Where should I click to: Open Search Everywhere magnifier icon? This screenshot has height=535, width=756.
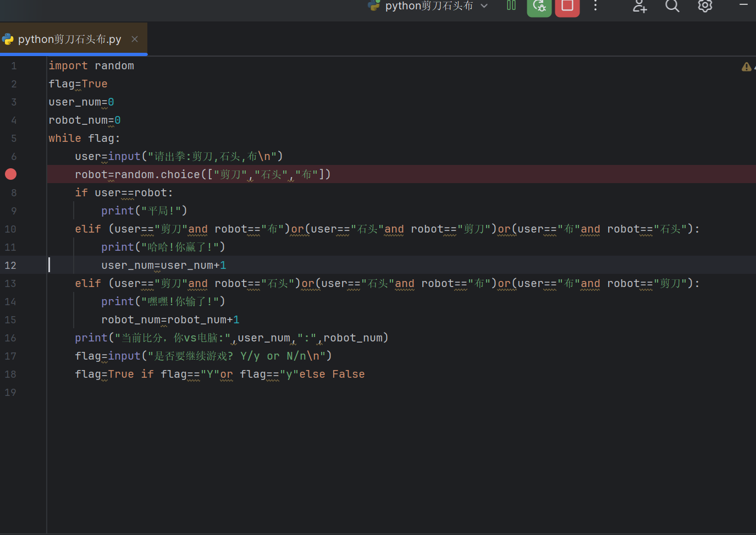pos(672,6)
